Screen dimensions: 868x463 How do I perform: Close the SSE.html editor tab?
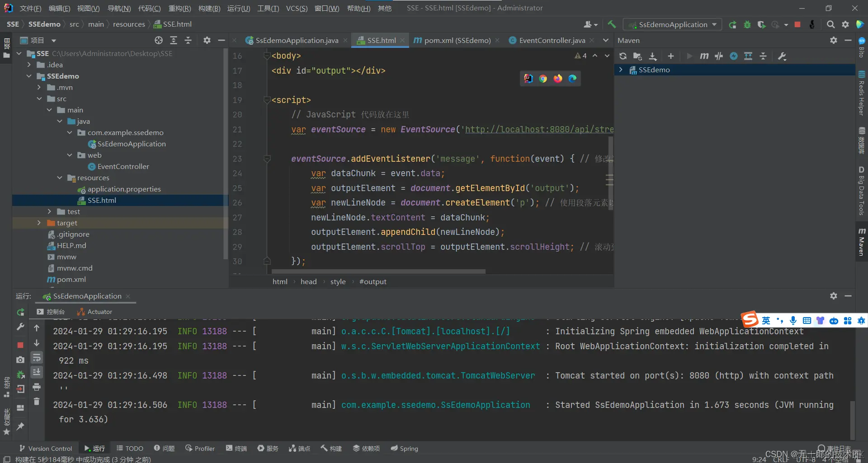(x=403, y=40)
